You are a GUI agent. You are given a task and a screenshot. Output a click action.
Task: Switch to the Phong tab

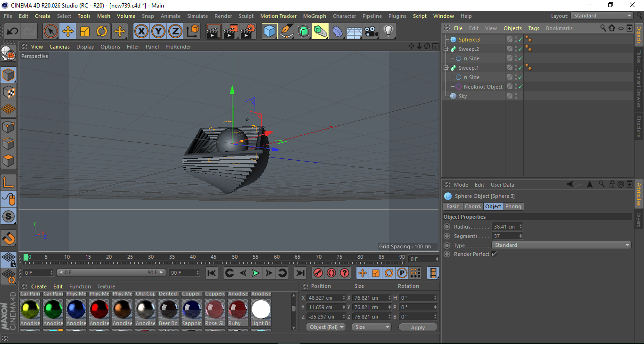[x=513, y=206]
